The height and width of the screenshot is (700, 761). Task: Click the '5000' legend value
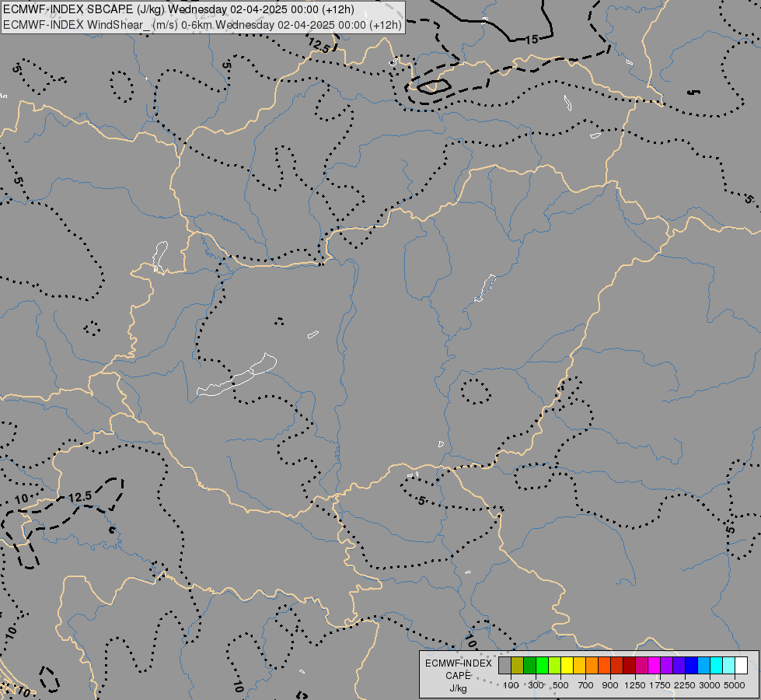point(735,685)
